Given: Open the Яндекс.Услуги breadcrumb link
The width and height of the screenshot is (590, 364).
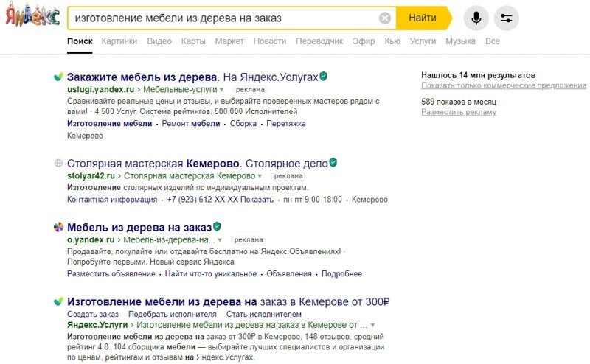Looking at the screenshot, I should [97, 324].
